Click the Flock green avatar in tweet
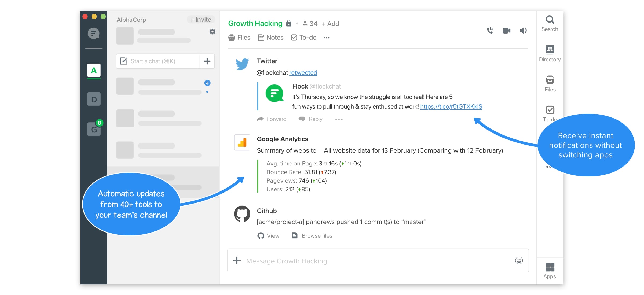644x295 pixels. [275, 93]
